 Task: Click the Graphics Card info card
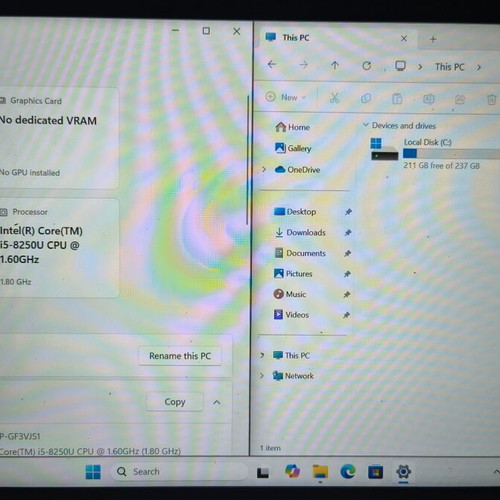click(59, 138)
